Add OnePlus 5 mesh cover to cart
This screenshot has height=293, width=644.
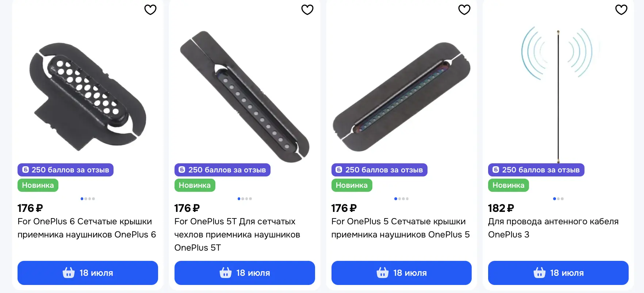click(402, 273)
